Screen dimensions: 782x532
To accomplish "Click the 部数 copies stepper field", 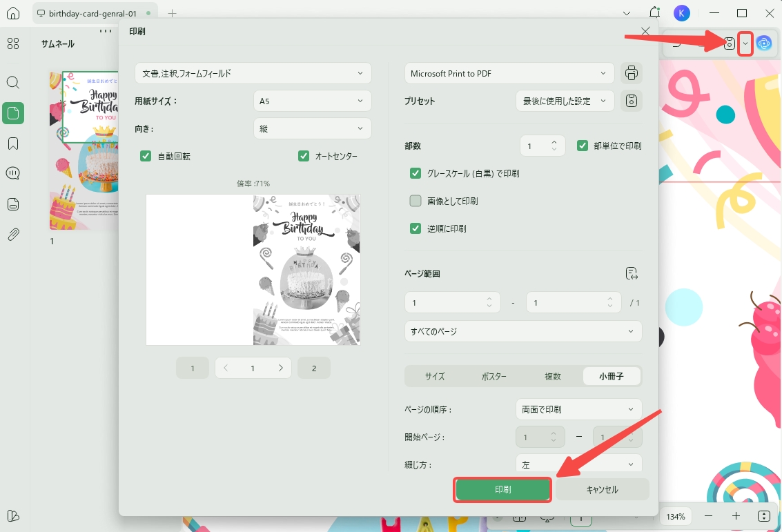I will 542,146.
